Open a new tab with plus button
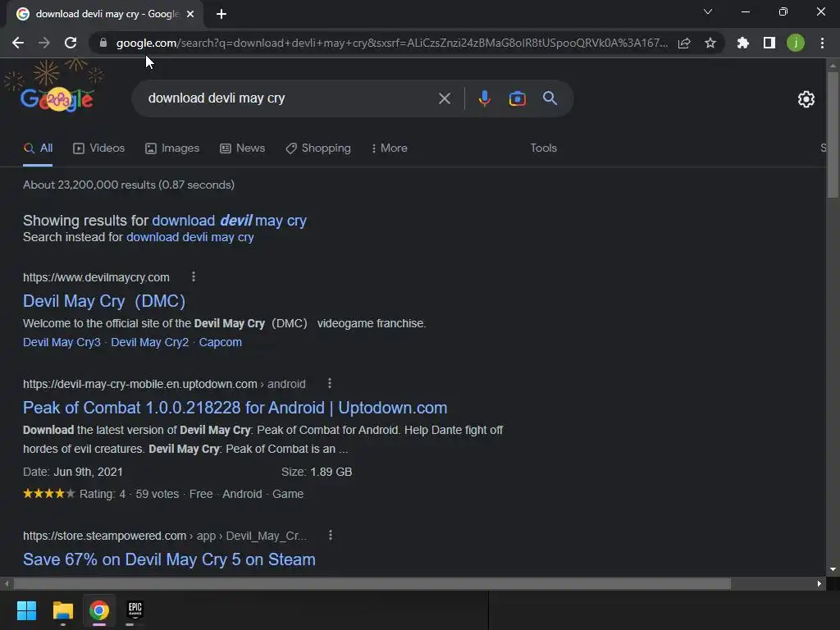This screenshot has height=630, width=840. click(221, 15)
